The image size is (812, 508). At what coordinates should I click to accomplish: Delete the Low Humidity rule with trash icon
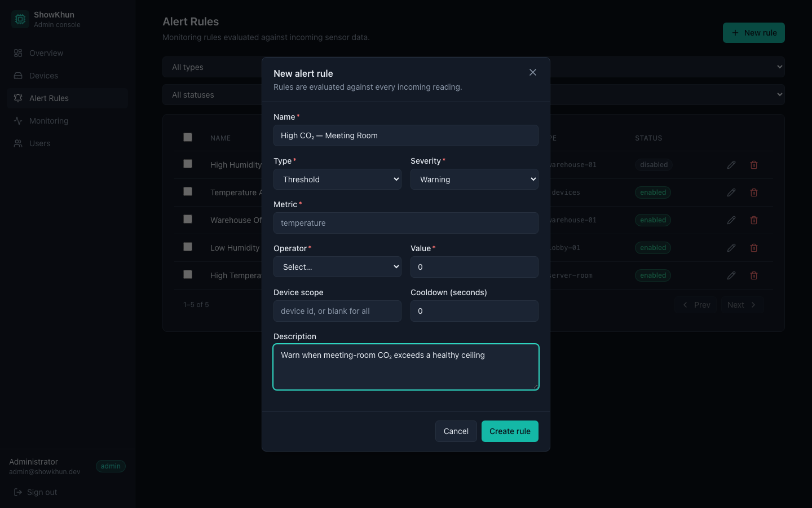click(754, 248)
